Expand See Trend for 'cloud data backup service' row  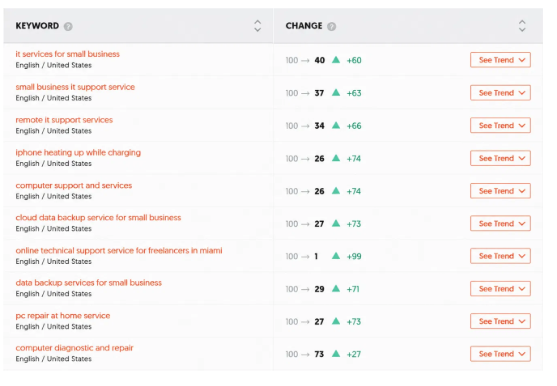click(500, 223)
